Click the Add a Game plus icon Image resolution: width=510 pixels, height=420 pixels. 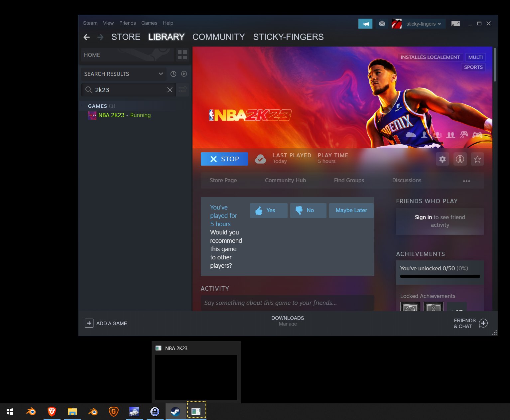click(x=89, y=323)
